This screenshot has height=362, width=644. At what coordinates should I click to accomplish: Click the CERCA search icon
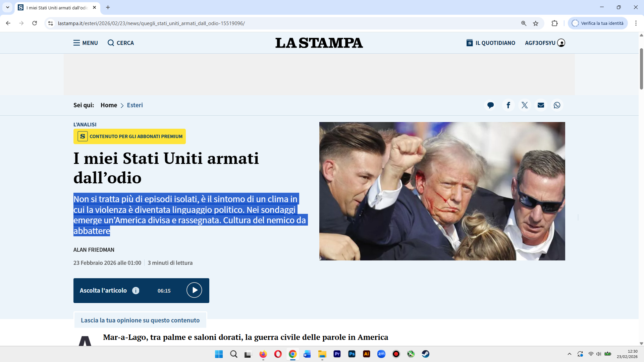(111, 43)
